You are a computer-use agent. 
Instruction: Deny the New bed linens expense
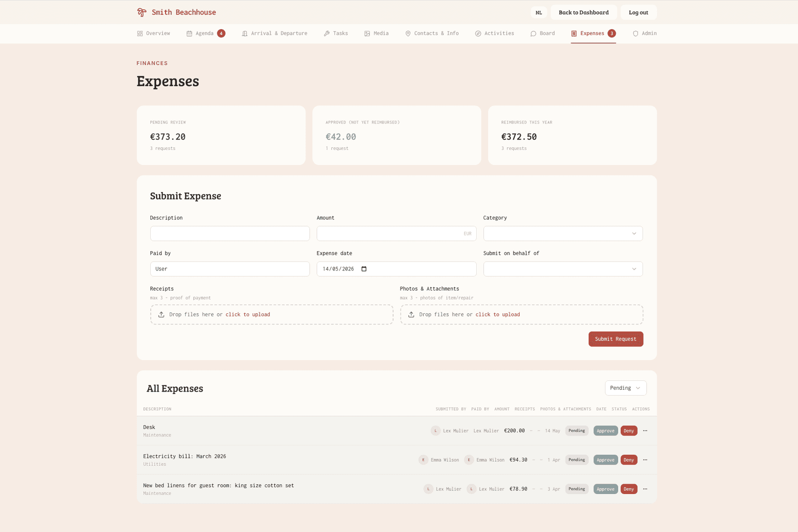(629, 489)
